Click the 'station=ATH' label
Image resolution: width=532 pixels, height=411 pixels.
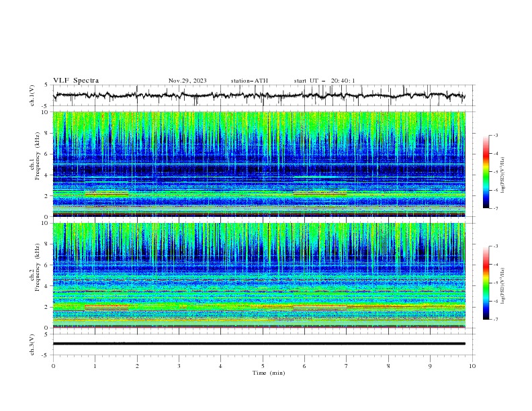point(249,81)
